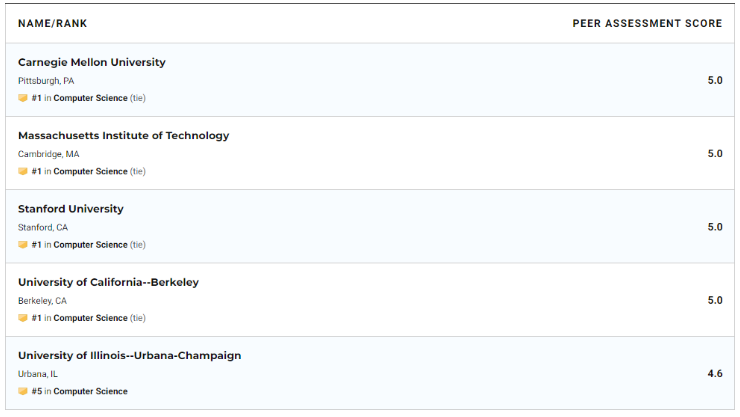Click the badge icon beside the #5 ranking

point(23,391)
